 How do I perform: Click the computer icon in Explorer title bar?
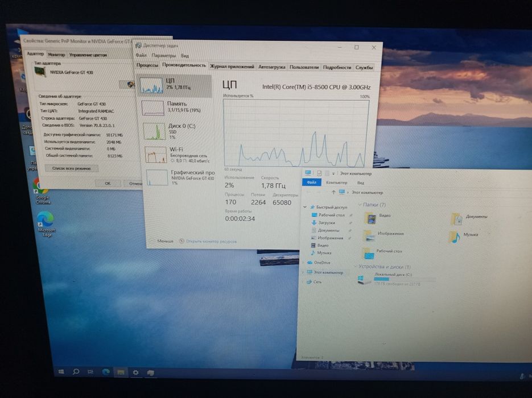[x=308, y=173]
